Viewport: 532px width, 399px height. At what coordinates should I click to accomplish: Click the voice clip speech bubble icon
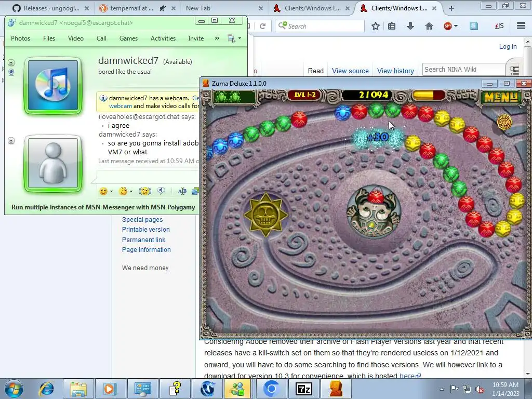(x=161, y=191)
